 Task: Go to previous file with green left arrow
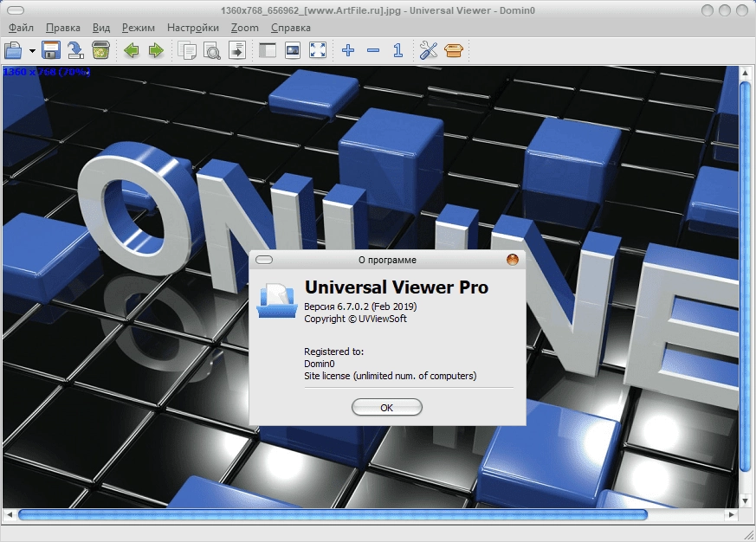131,50
